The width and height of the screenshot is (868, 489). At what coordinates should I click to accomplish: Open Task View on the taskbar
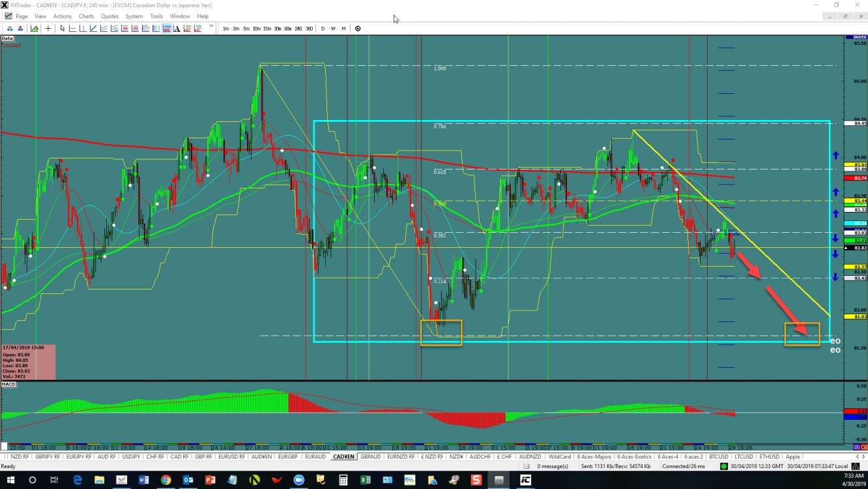(x=55, y=480)
